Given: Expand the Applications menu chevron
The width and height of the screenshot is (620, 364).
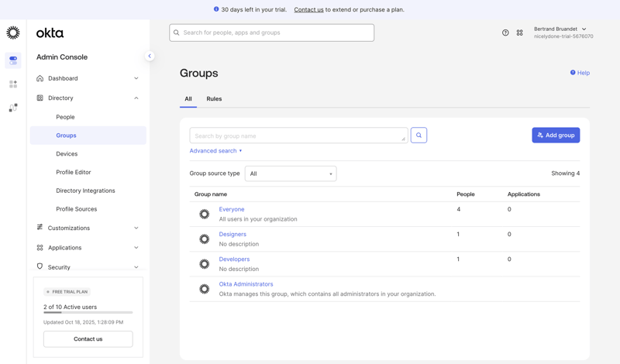Looking at the screenshot, I should [136, 248].
